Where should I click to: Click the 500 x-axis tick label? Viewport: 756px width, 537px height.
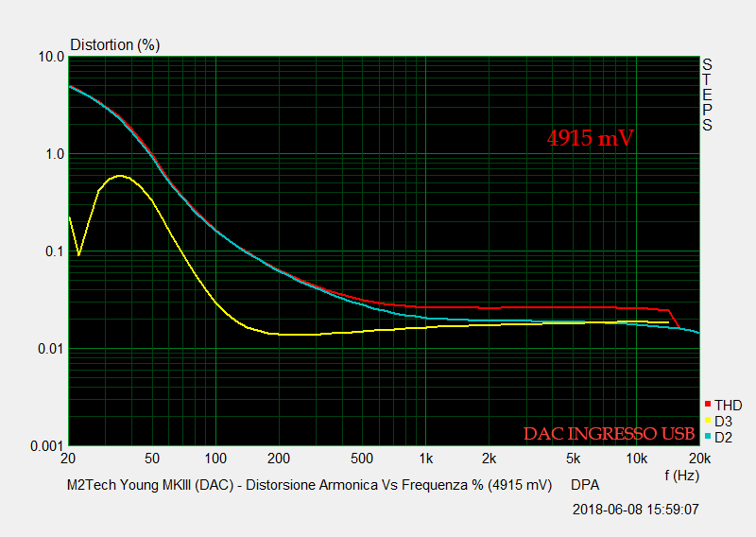pos(362,459)
